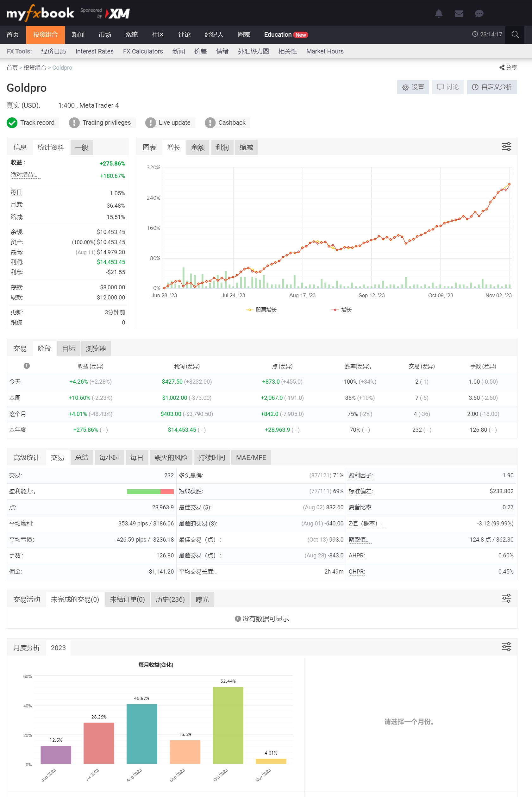Viewport: 532px width, 797px height.
Task: Click 投资组合 in the breadcrumb
Action: tap(35, 67)
